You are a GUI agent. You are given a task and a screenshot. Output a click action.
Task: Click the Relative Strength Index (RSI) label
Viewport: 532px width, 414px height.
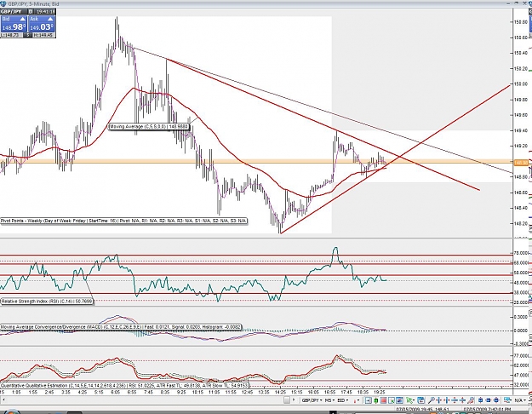[x=47, y=302]
